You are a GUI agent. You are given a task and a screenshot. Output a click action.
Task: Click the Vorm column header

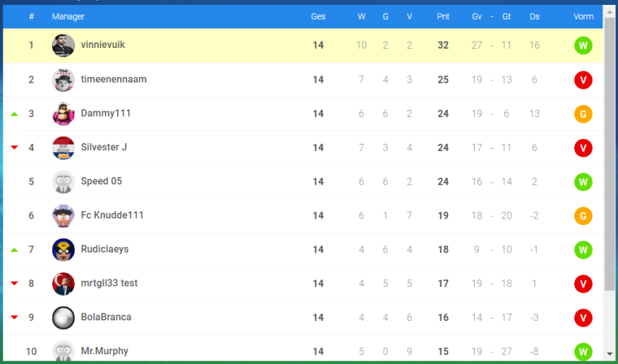pyautogui.click(x=583, y=16)
